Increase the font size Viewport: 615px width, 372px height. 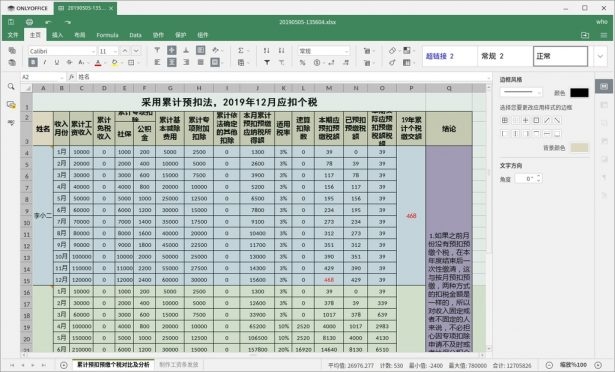(x=125, y=51)
